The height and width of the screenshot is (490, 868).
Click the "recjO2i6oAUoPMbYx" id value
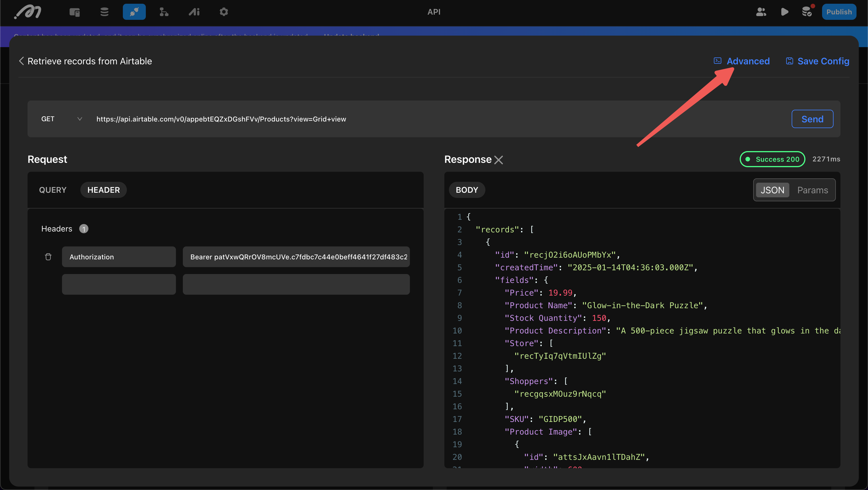coord(570,255)
